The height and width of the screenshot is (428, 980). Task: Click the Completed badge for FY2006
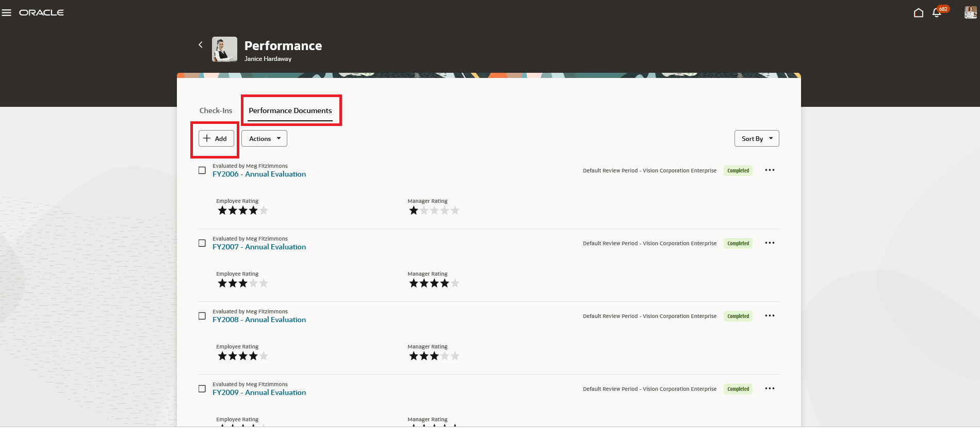[738, 171]
